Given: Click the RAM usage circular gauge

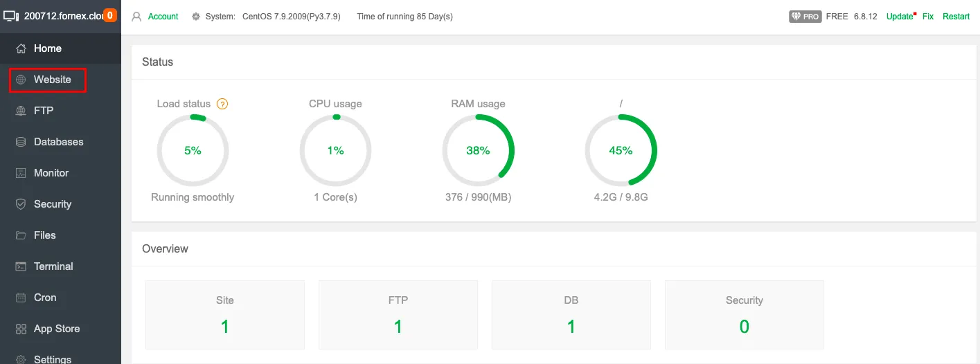Looking at the screenshot, I should click(x=478, y=151).
